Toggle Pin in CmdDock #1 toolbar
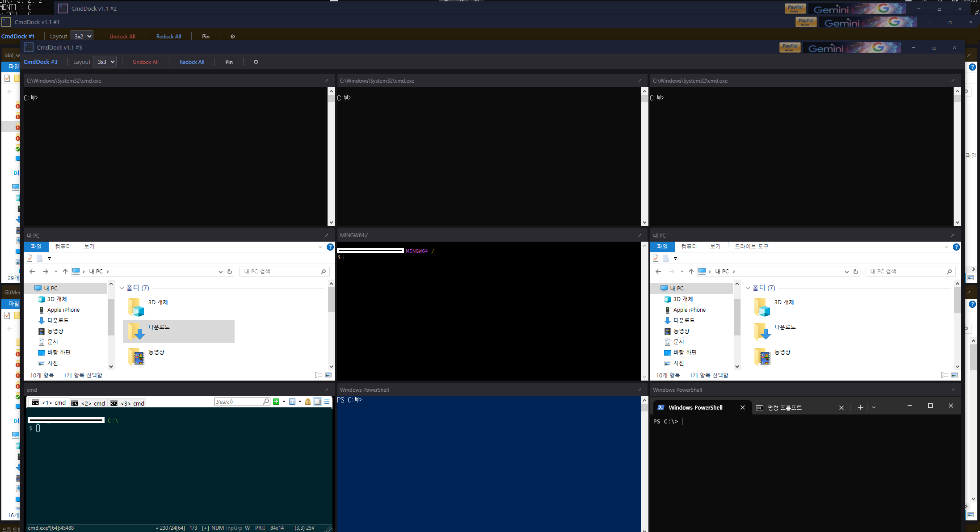This screenshot has width=980, height=532. (x=206, y=37)
